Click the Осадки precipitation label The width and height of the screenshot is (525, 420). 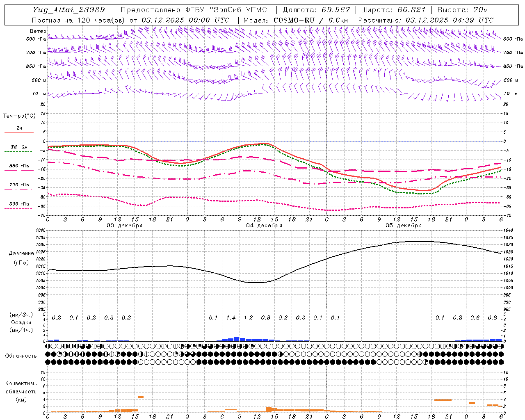pyautogui.click(x=21, y=322)
